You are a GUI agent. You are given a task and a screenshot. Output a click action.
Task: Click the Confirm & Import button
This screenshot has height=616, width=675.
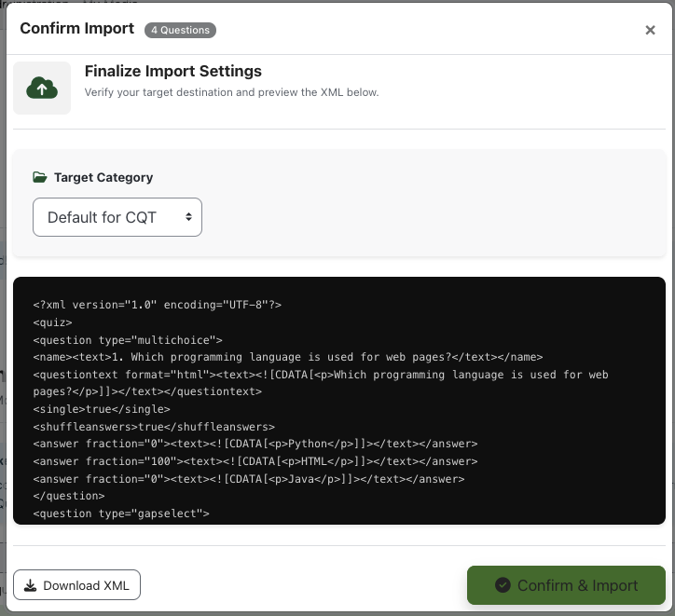point(566,585)
